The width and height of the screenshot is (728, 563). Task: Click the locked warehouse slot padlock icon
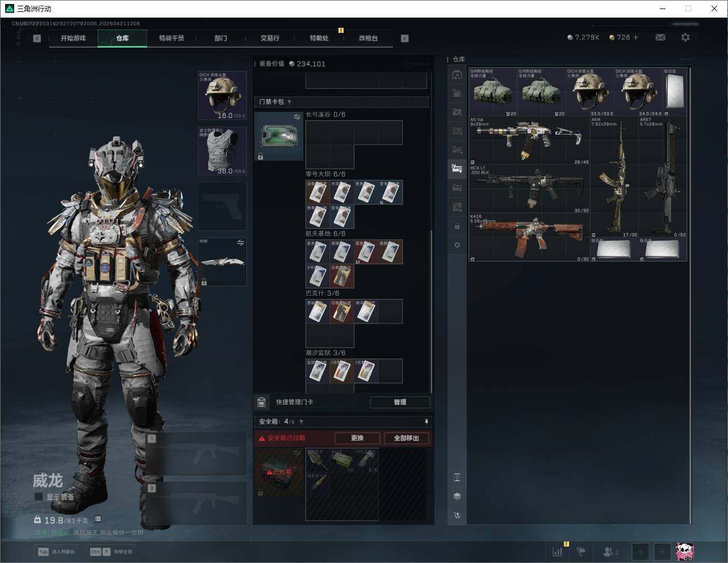[x=457, y=226]
